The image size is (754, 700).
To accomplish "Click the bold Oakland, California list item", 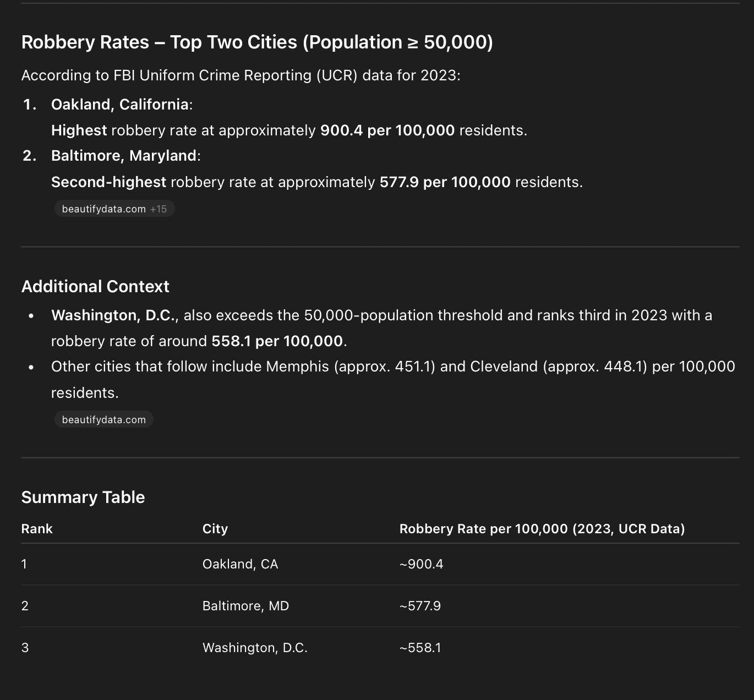I will coord(120,105).
